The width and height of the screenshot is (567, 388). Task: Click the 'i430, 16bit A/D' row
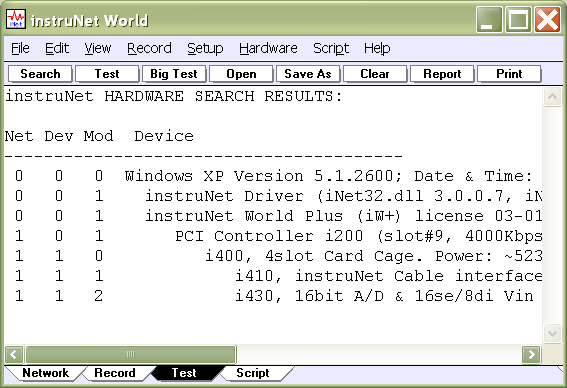tap(273, 296)
